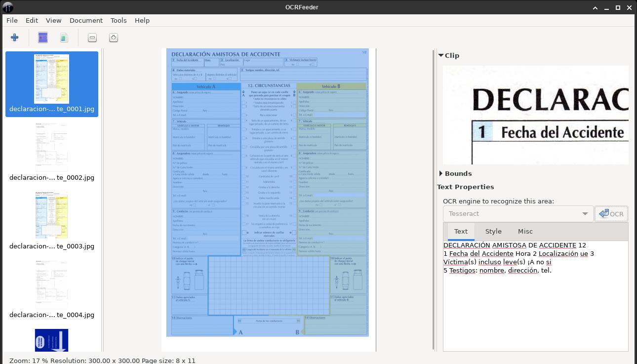Open the Edit menu
The height and width of the screenshot is (364, 637).
coord(32,20)
